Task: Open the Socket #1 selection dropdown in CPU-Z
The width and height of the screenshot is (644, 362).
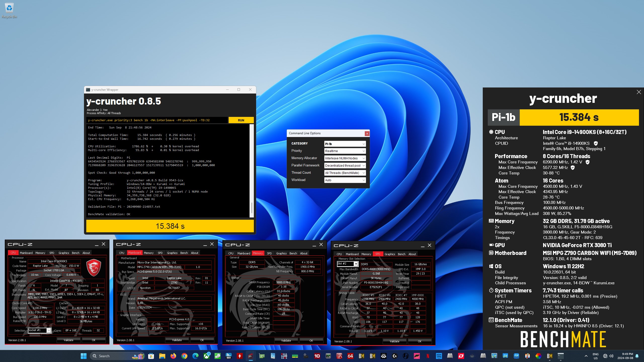Action: pos(39,330)
